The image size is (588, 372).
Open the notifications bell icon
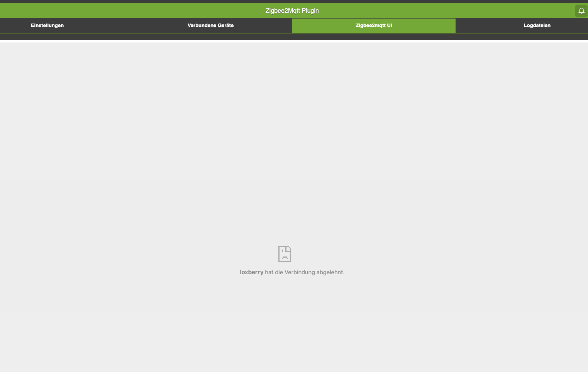[x=581, y=11]
